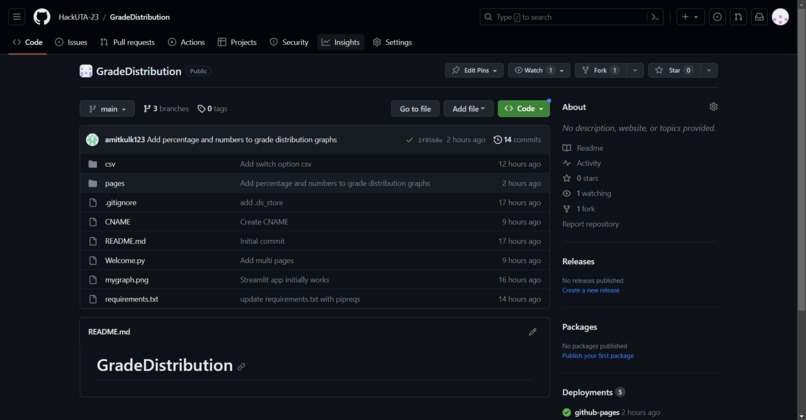Expand the Fork options arrow
The width and height of the screenshot is (806, 420).
tap(635, 70)
